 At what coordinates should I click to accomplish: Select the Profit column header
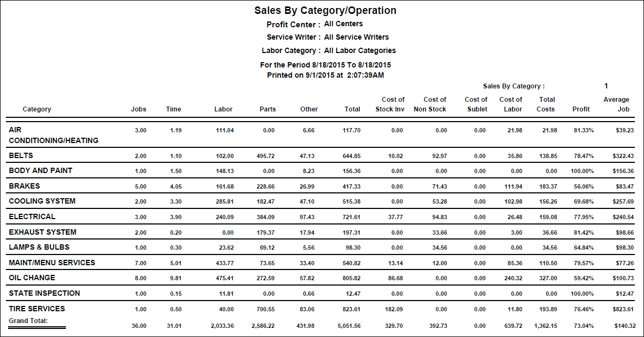tap(581, 109)
